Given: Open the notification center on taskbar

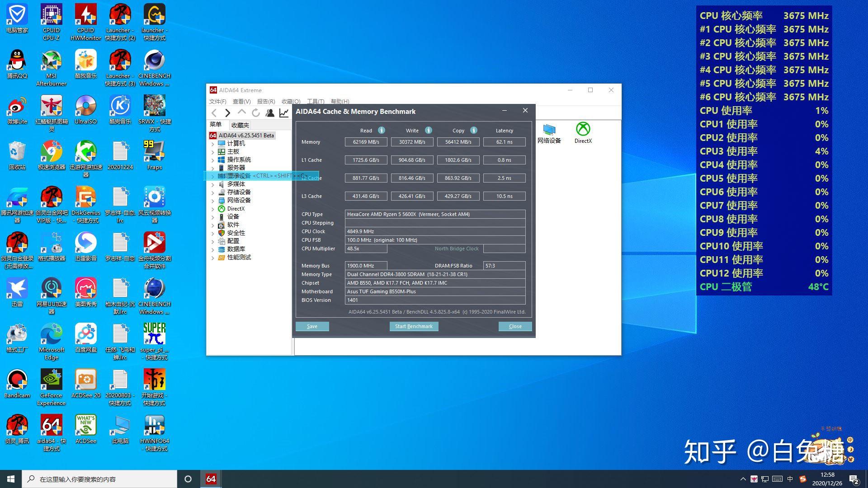Looking at the screenshot, I should pyautogui.click(x=854, y=479).
